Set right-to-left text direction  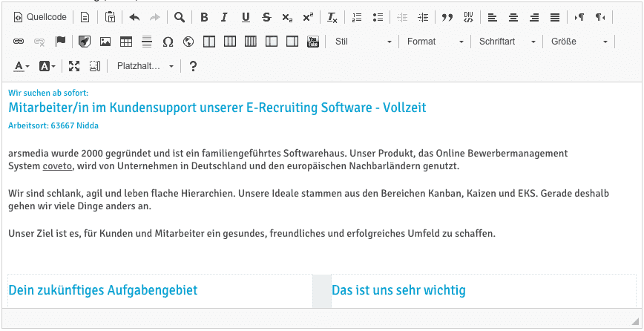coord(600,17)
